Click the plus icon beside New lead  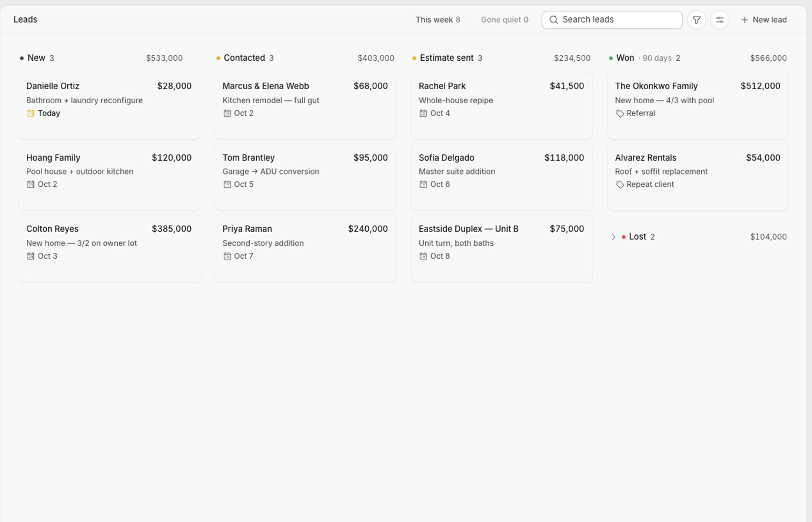click(744, 20)
